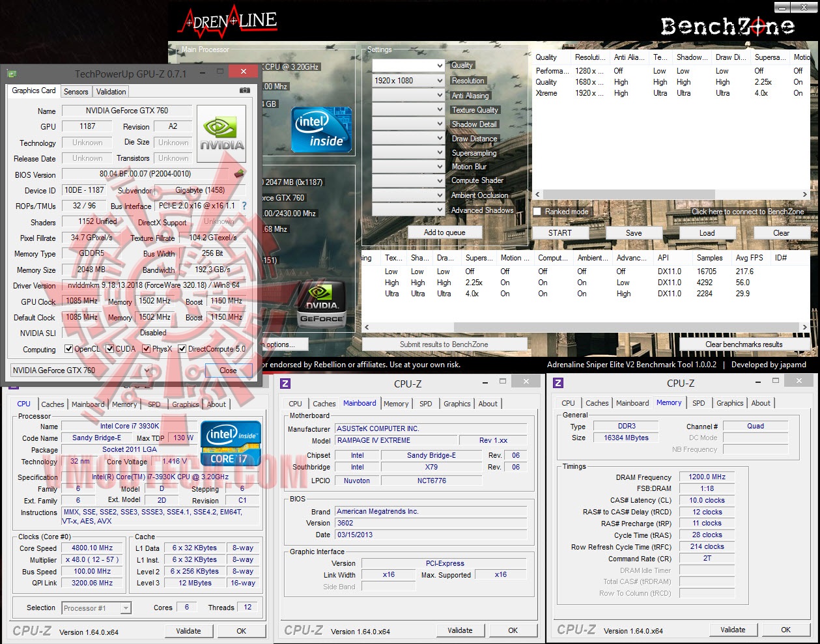Screen dimensions: 820x644
Task: Click the Clear button in Adrenaline
Action: point(781,232)
